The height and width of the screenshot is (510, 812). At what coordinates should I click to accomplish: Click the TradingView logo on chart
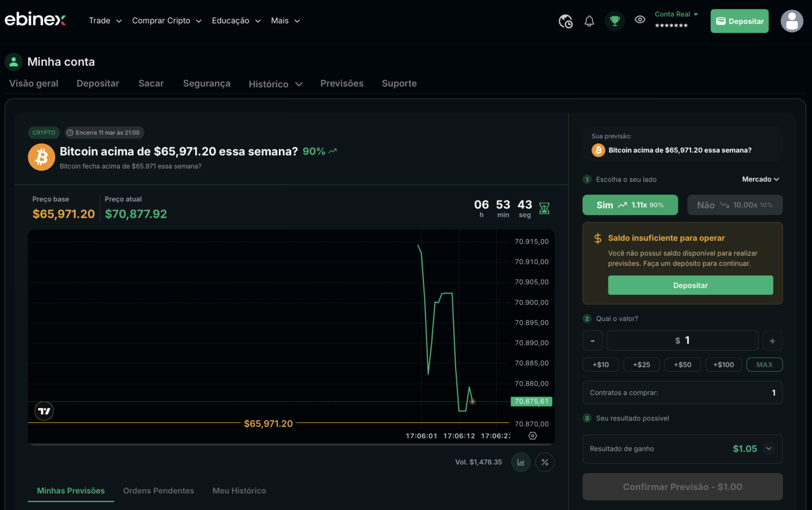click(x=44, y=411)
